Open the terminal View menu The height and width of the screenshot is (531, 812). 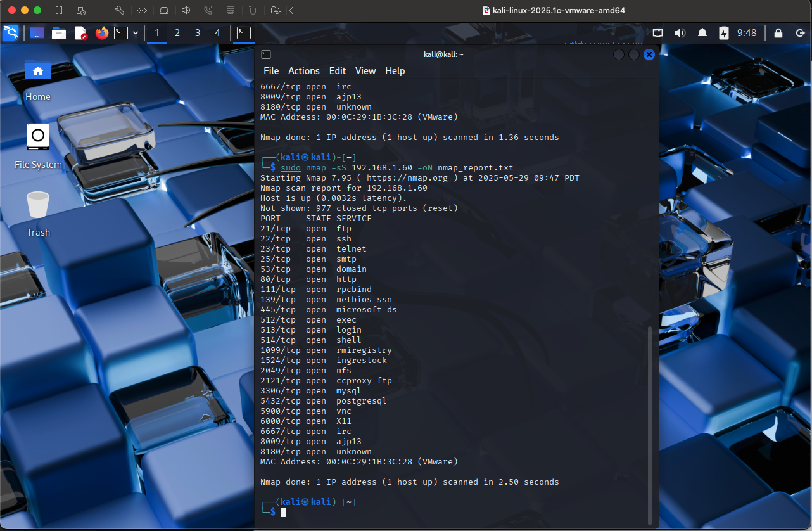click(365, 71)
